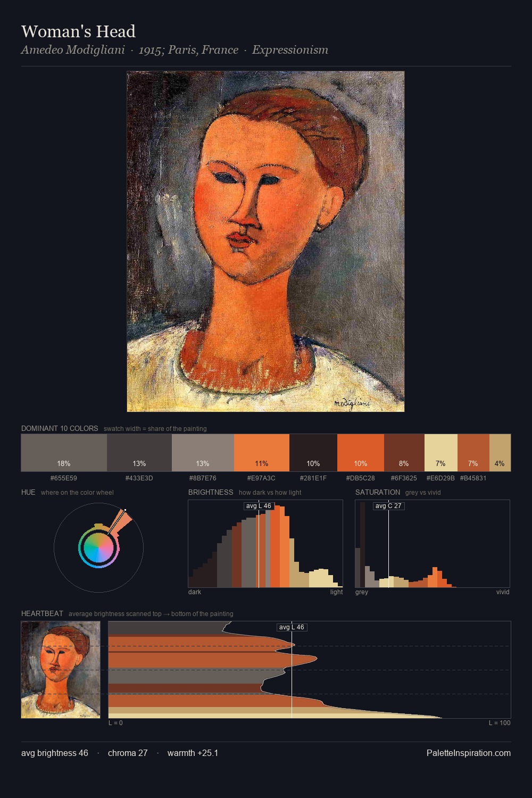
Task: Click "grey vs vivid" caption
Action: pos(423,493)
